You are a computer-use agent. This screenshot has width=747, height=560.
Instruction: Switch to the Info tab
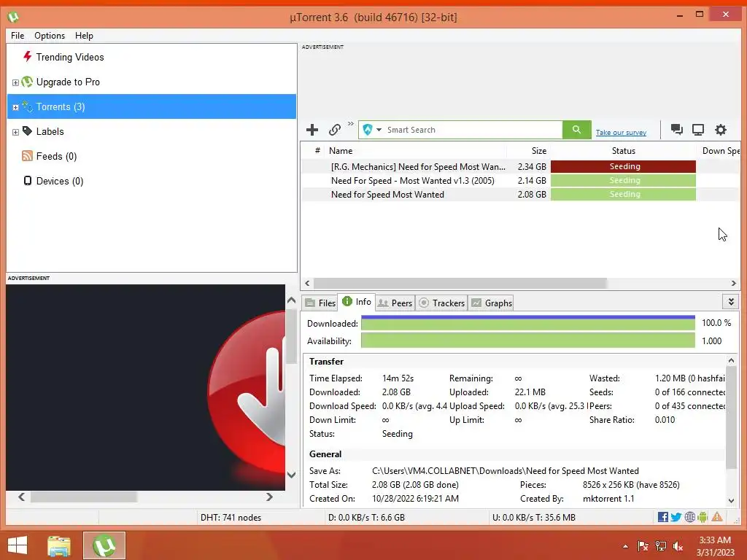[356, 301]
